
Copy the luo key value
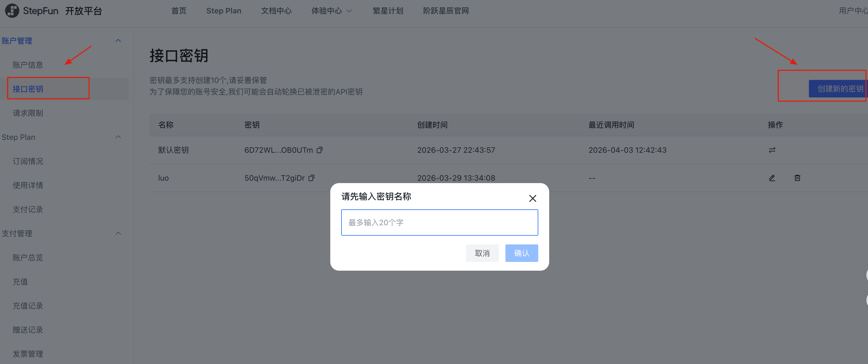(311, 178)
